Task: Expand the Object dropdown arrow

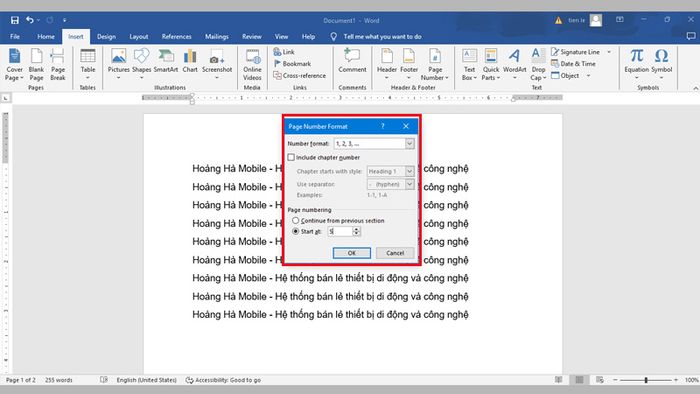Action: (x=588, y=76)
